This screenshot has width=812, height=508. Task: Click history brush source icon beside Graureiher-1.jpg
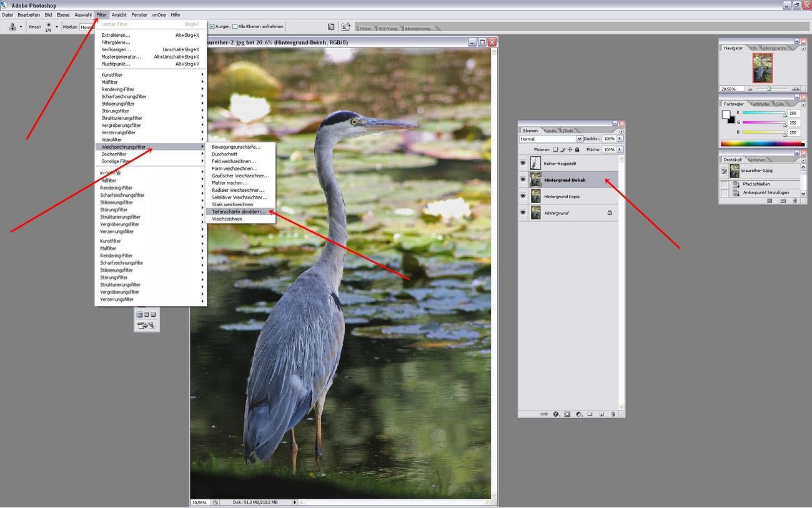click(x=724, y=171)
